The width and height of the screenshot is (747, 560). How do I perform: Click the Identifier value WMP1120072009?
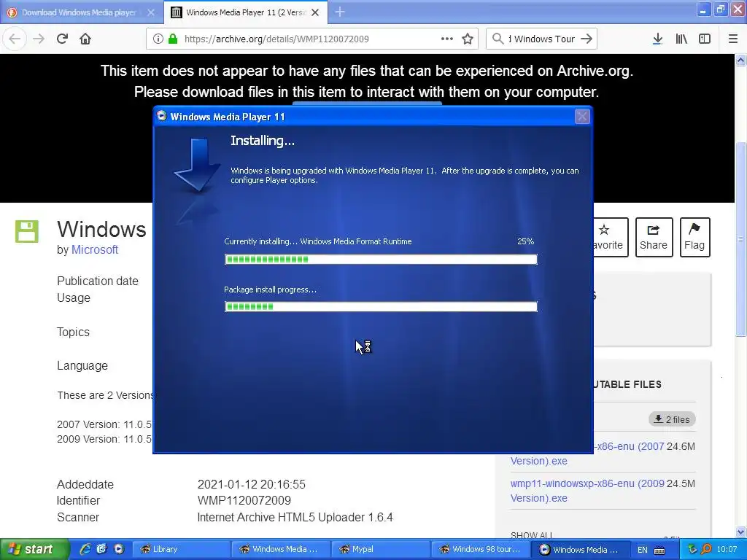[x=244, y=500]
